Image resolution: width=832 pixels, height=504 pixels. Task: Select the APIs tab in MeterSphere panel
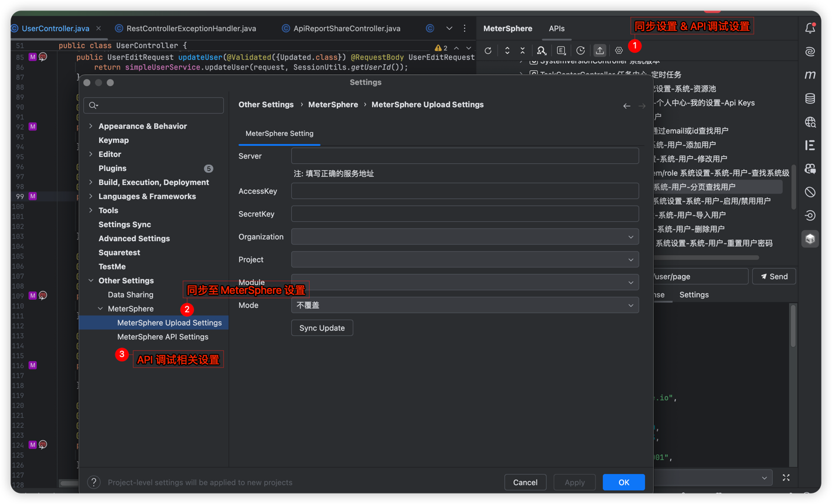[557, 28]
